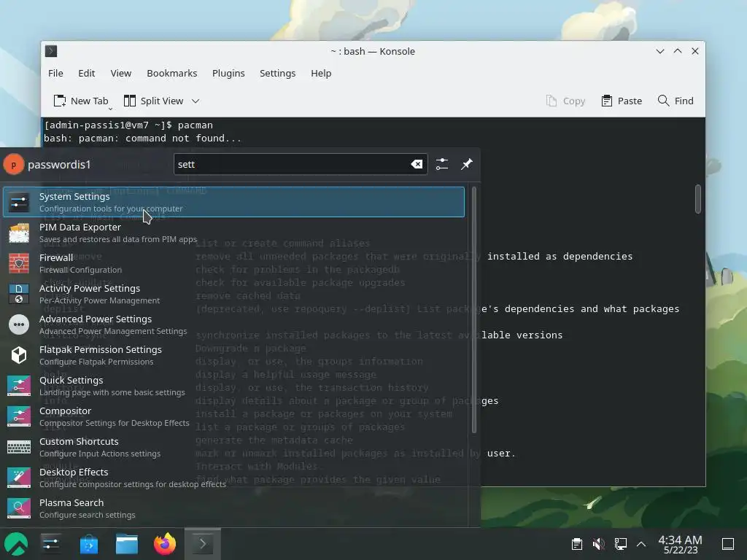Select the Flatpak Permission Settings result text
Image resolution: width=747 pixels, height=560 pixels.
[101, 349]
